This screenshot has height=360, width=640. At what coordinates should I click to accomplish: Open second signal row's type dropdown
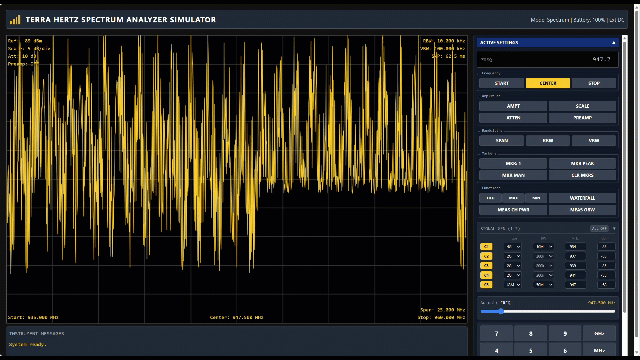[x=513, y=256]
